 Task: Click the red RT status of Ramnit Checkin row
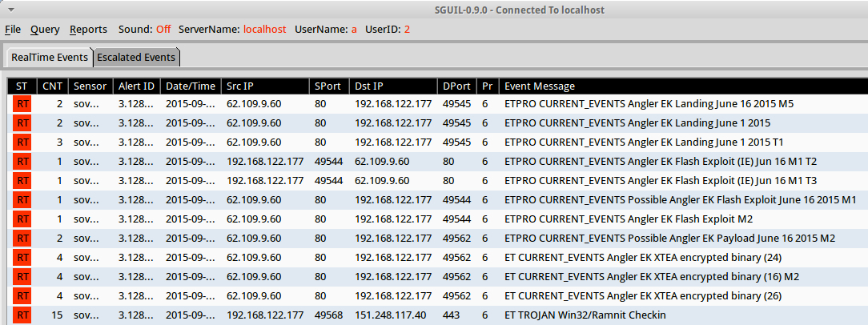[x=22, y=315]
